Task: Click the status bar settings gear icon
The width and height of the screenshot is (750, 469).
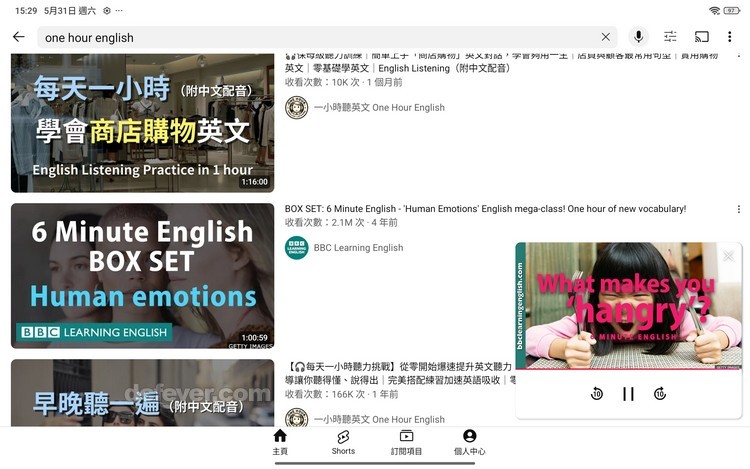Action: point(107,11)
